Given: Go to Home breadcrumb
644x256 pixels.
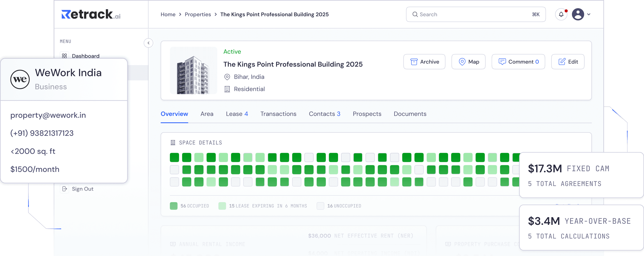Looking at the screenshot, I should (x=168, y=14).
